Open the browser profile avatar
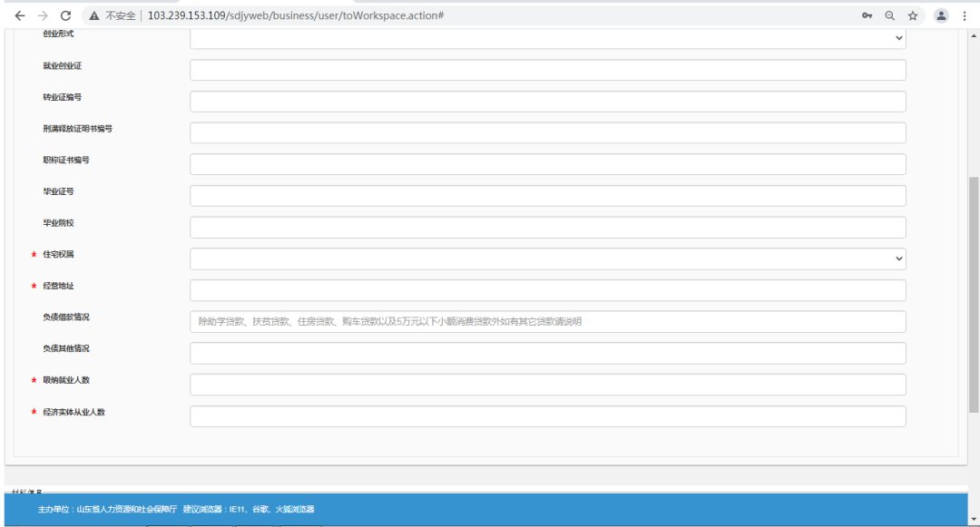Viewport: 980px width, 527px height. [x=941, y=15]
